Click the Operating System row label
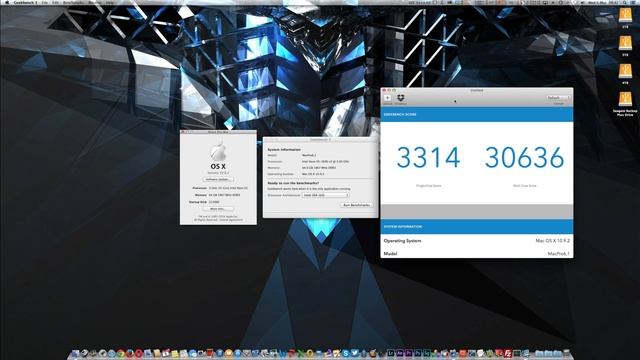This screenshot has width=640, height=360. [402, 241]
